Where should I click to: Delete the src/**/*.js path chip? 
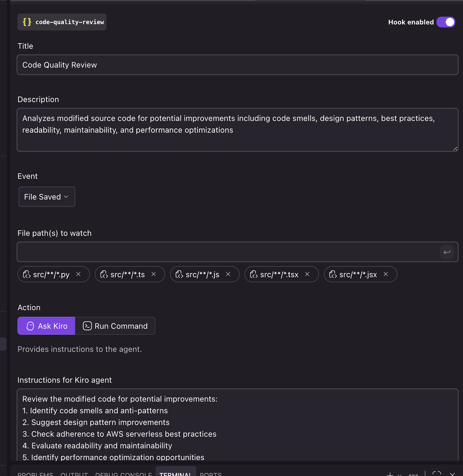click(x=228, y=274)
